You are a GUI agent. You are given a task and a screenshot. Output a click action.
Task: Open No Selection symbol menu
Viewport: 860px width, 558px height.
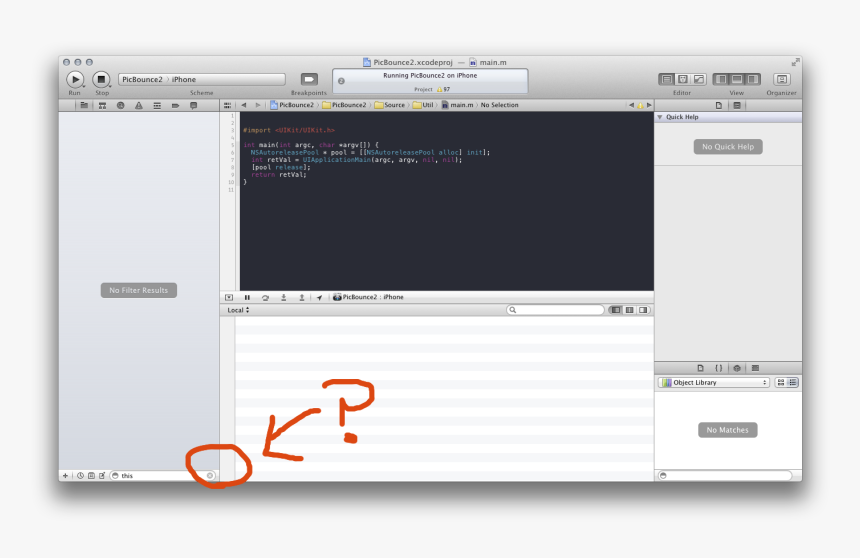(500, 105)
